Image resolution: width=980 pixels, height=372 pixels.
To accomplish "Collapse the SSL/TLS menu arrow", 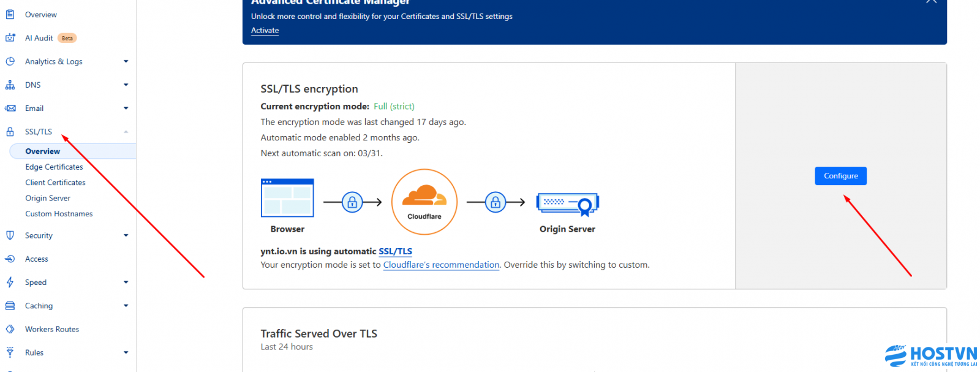I will (x=126, y=132).
